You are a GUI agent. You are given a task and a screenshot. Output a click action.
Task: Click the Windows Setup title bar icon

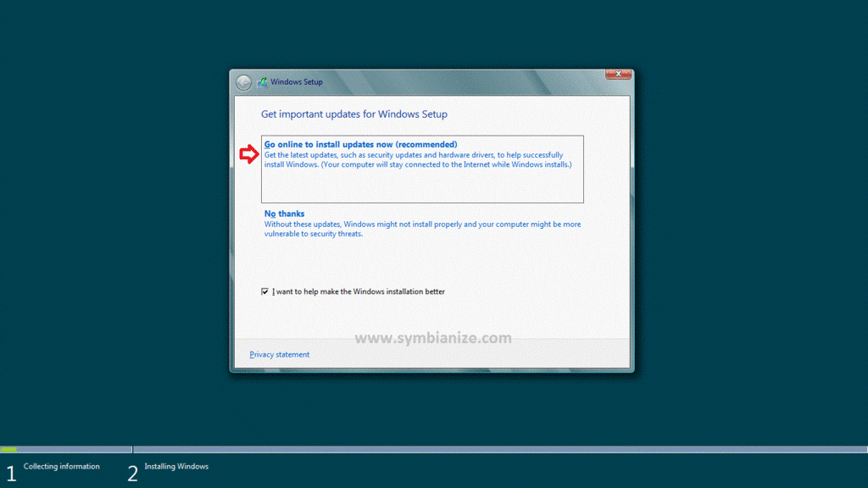click(263, 82)
